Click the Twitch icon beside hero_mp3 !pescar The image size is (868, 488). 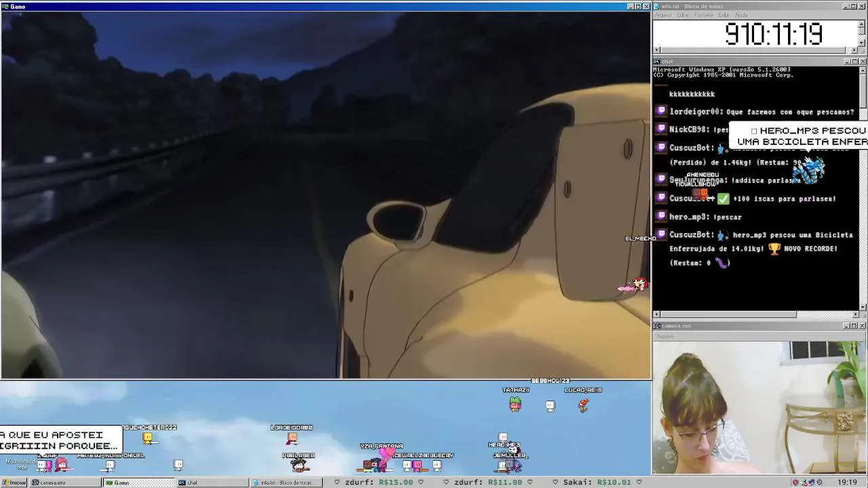[661, 216]
